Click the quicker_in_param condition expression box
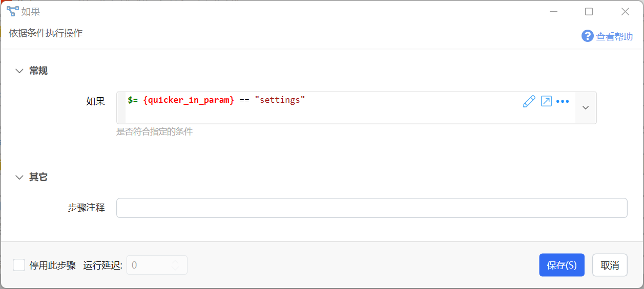 point(345,107)
